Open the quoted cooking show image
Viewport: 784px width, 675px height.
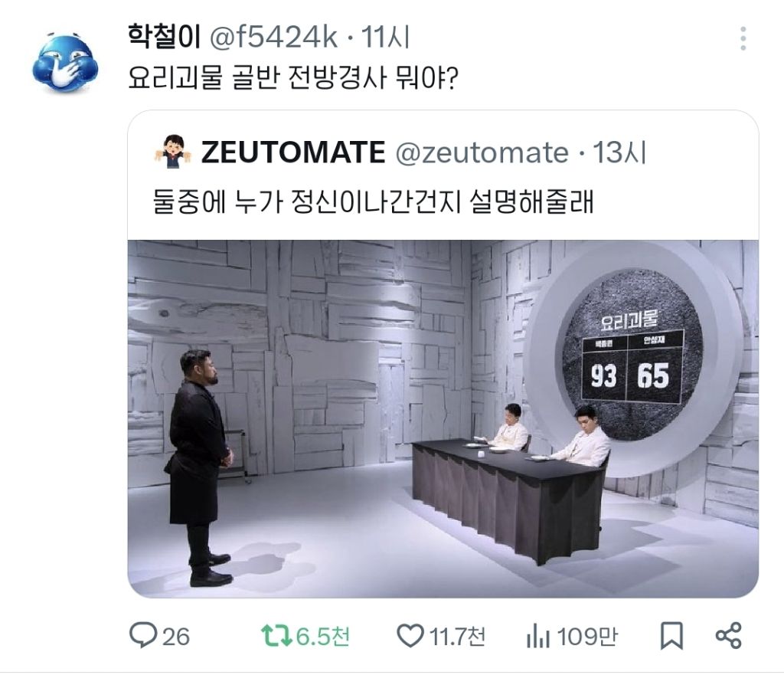[x=443, y=419]
